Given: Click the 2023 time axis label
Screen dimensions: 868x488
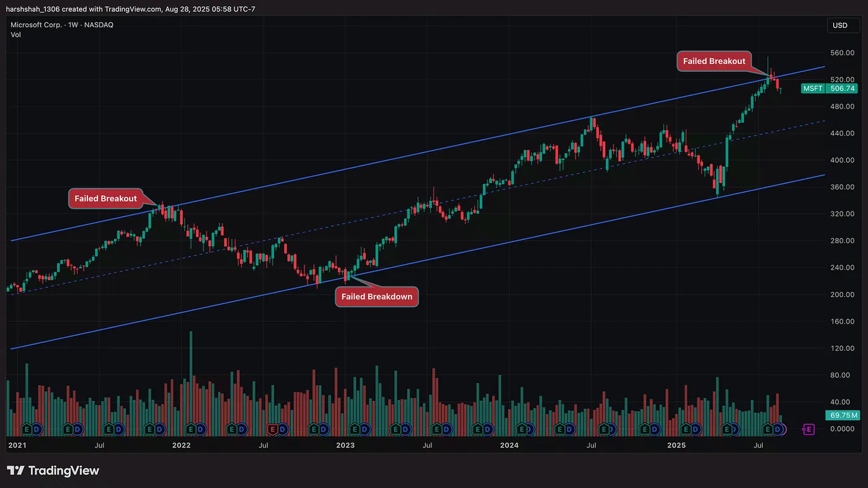Looking at the screenshot, I should click(x=345, y=445).
